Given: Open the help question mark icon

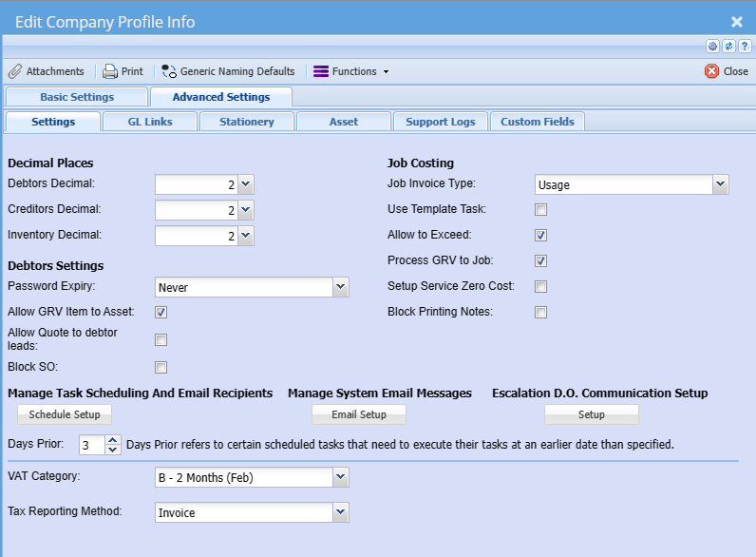Looking at the screenshot, I should click(744, 46).
